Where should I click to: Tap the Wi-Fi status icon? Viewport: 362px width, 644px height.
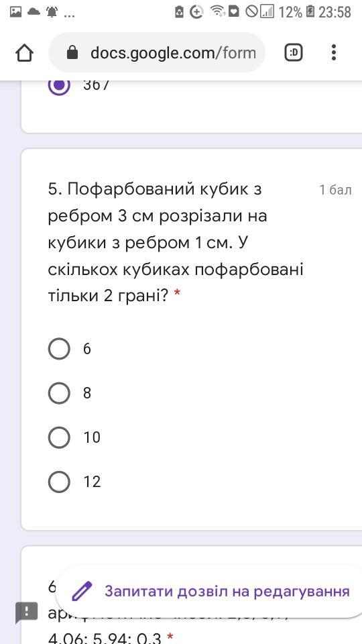[217, 11]
